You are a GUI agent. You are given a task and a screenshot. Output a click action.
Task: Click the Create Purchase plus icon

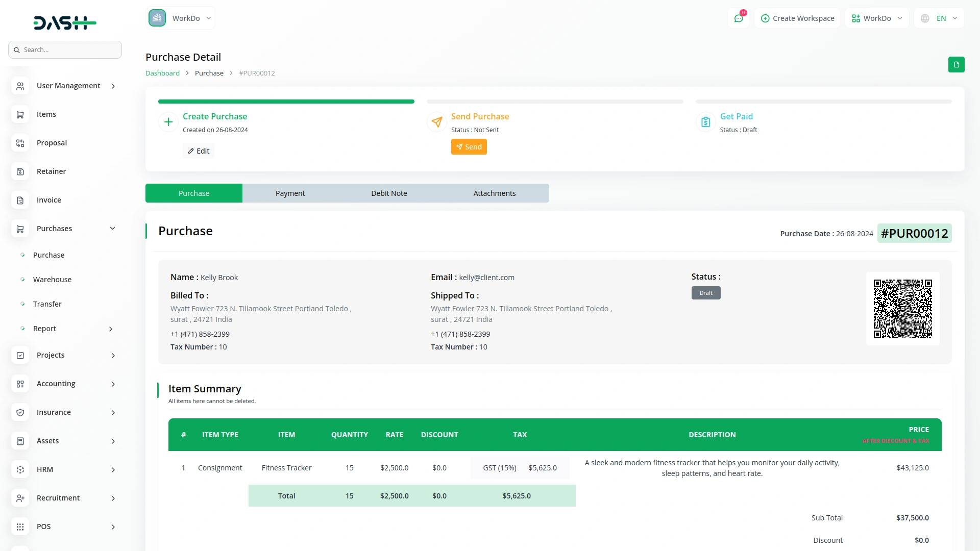click(x=168, y=122)
